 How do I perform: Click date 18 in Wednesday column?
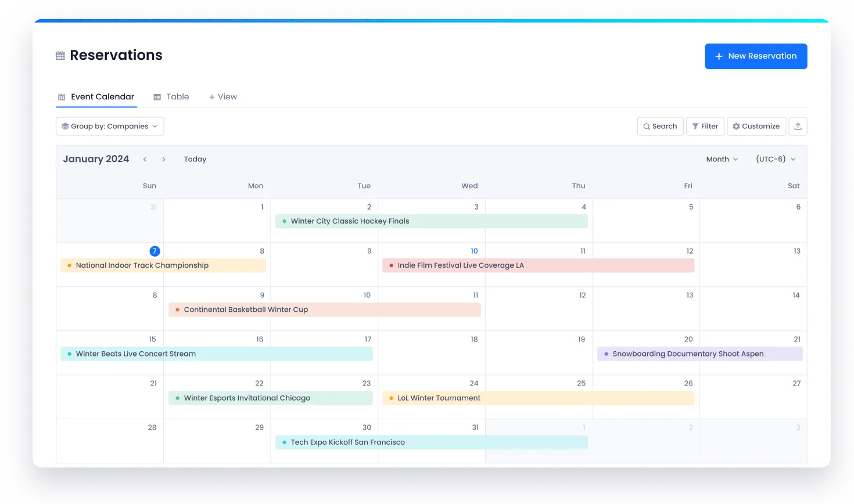(474, 339)
